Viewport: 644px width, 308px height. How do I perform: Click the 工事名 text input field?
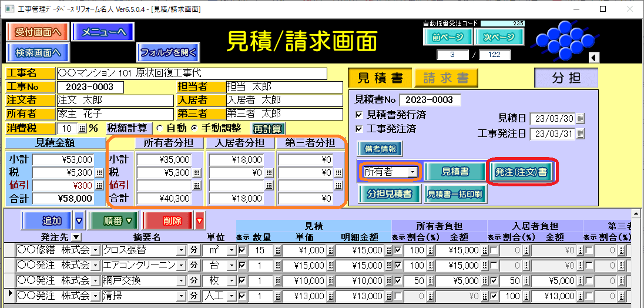point(192,73)
